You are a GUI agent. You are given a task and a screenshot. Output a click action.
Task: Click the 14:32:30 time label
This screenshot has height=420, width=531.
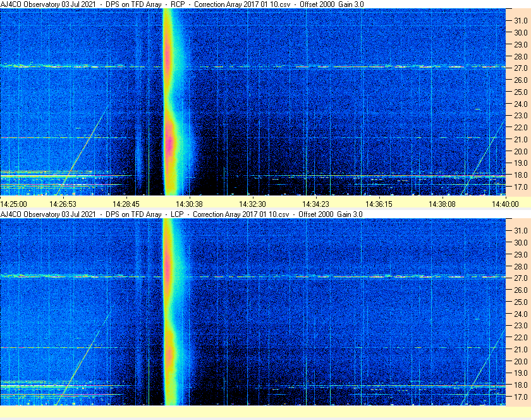click(x=253, y=204)
